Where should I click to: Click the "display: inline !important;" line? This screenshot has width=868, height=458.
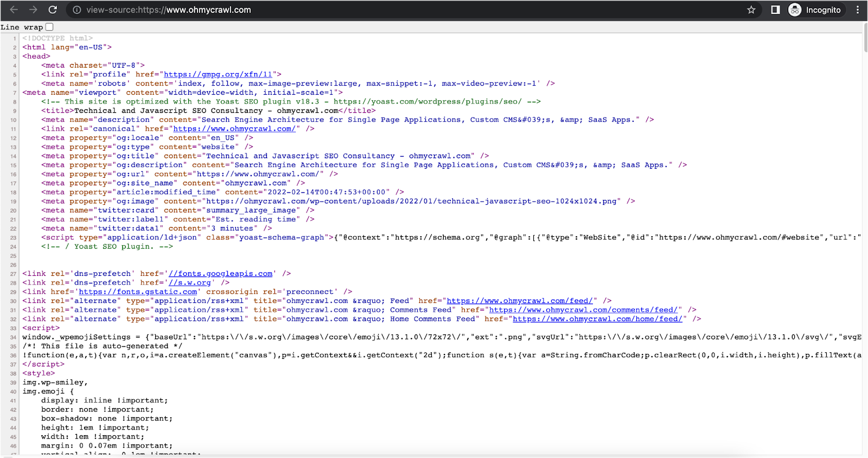[x=105, y=401]
